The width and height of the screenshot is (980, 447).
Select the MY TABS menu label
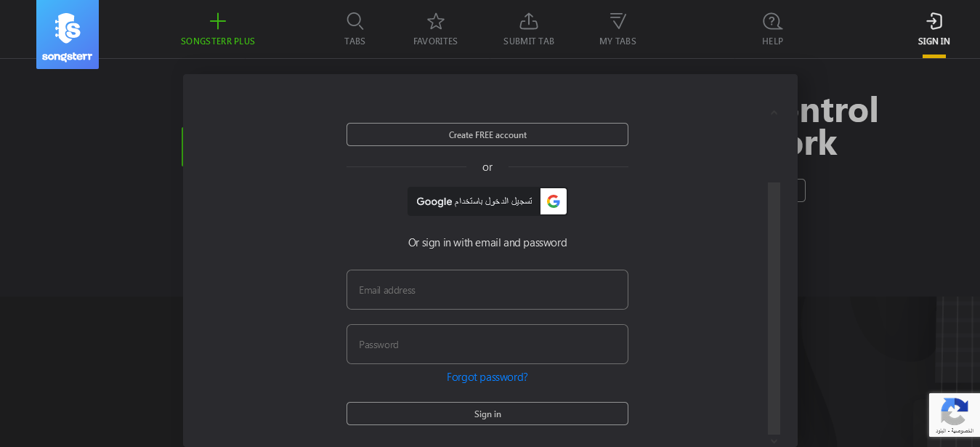tap(617, 41)
